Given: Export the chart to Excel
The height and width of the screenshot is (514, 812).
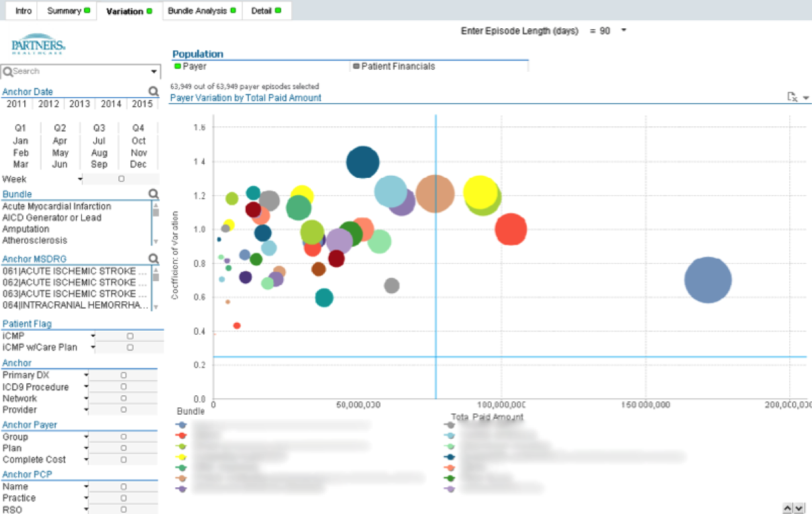Looking at the screenshot, I should pos(792,97).
